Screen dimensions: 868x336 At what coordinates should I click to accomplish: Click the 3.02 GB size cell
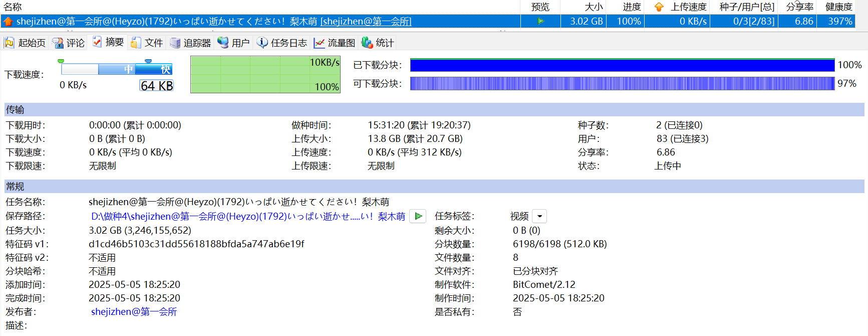tap(584, 21)
